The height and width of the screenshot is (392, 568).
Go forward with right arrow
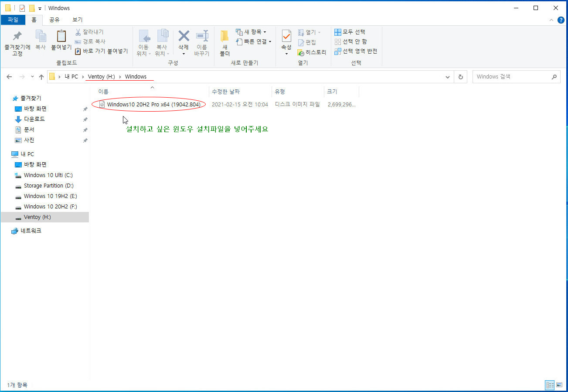(22, 77)
